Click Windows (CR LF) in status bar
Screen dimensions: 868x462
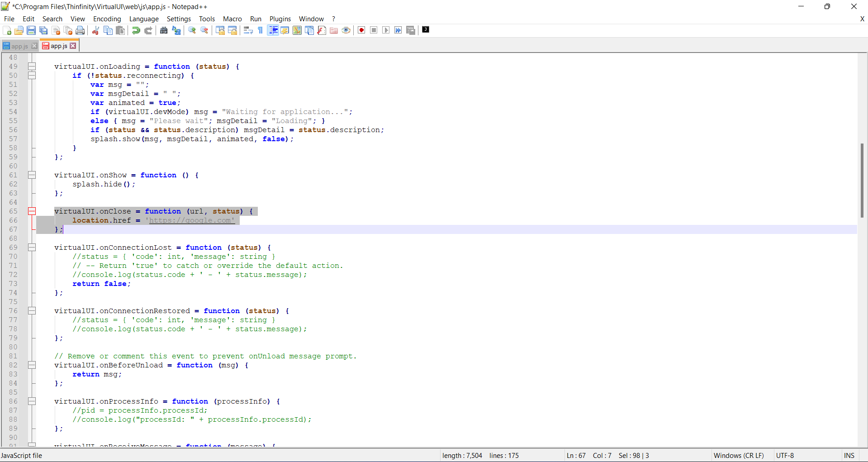[x=739, y=456]
